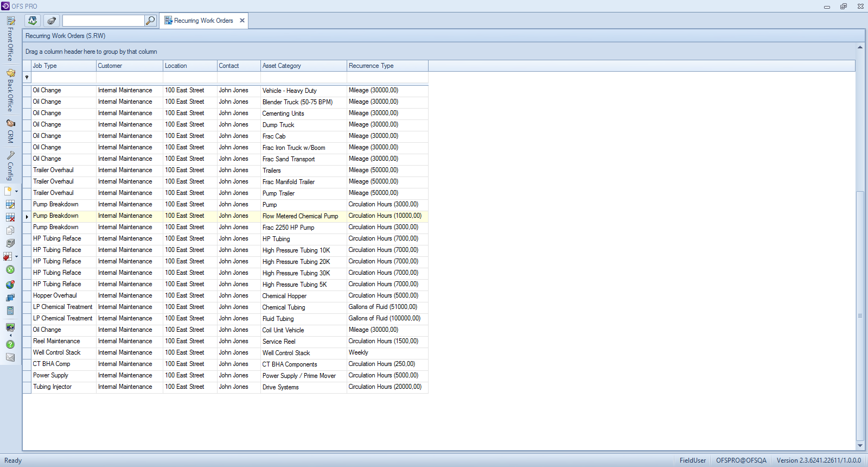868x467 pixels.
Task: Select the Recurring Work Orders tab
Action: pyautogui.click(x=203, y=21)
